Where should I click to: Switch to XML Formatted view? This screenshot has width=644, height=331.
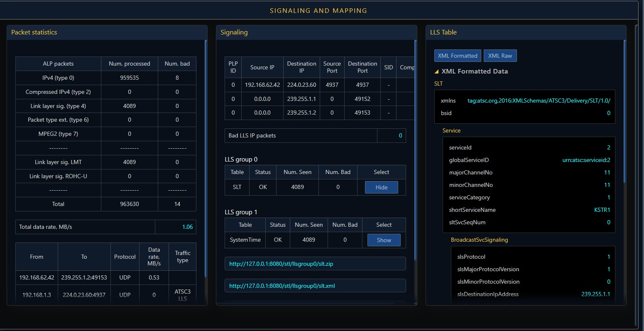click(x=458, y=56)
